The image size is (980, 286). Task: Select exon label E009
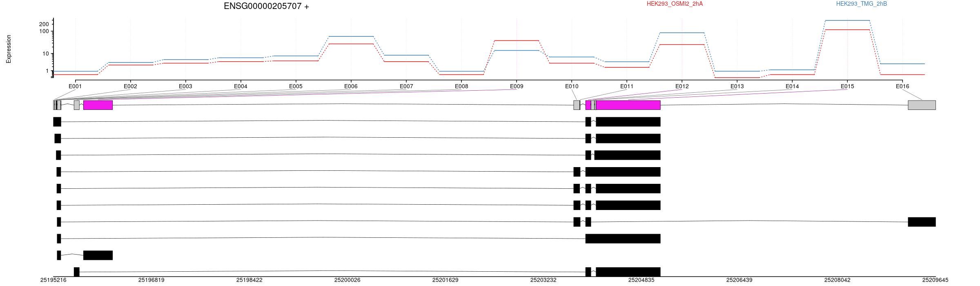[x=517, y=86]
